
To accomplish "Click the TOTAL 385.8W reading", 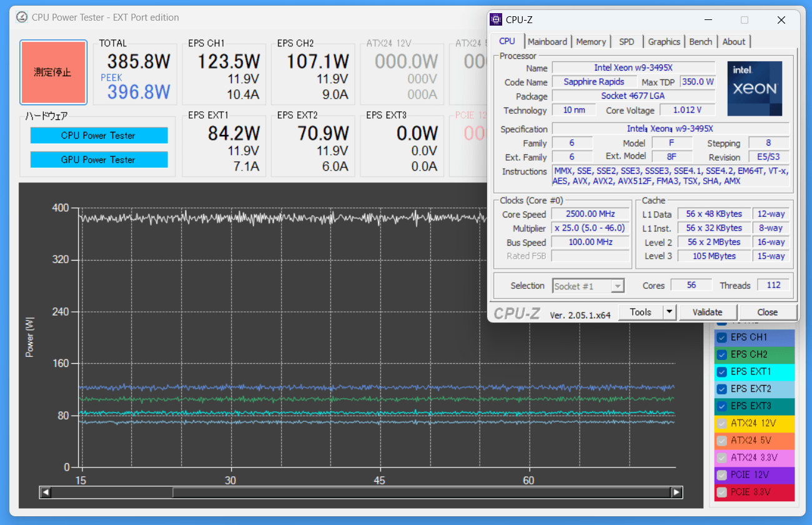I will pos(139,61).
